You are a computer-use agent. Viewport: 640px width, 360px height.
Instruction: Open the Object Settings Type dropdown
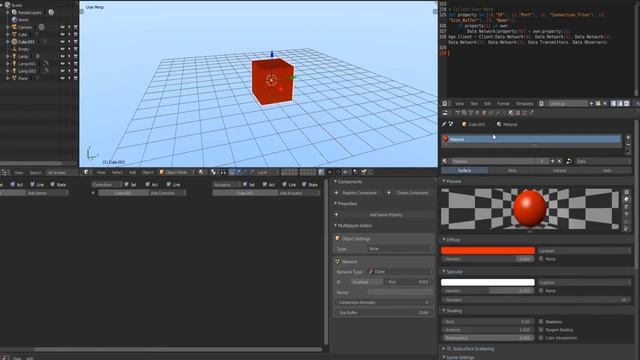(x=400, y=249)
